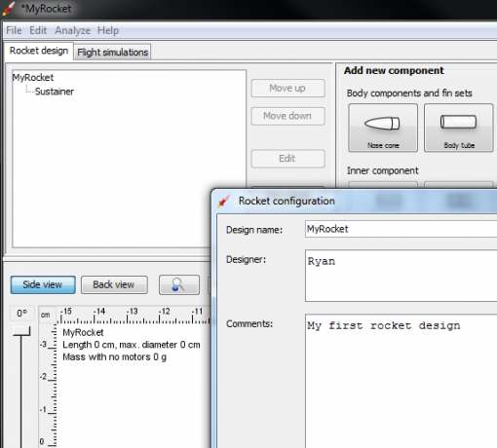Viewport: 497px width, 448px height.
Task: Click the Move down button
Action: (x=287, y=116)
